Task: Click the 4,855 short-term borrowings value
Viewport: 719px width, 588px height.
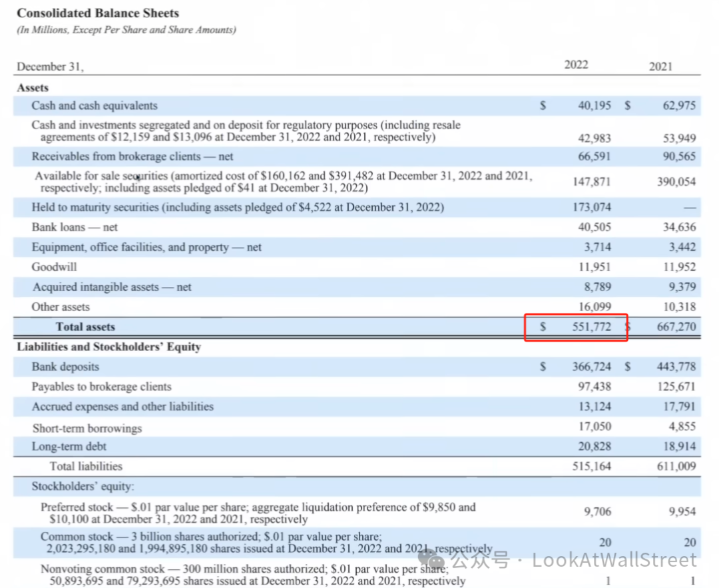Action: tap(682, 427)
